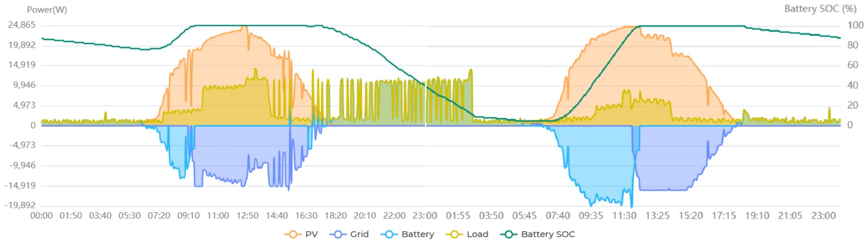Viewport: 868px width, 245px height.
Task: Click the 16:30 time axis label
Action: tap(306, 216)
